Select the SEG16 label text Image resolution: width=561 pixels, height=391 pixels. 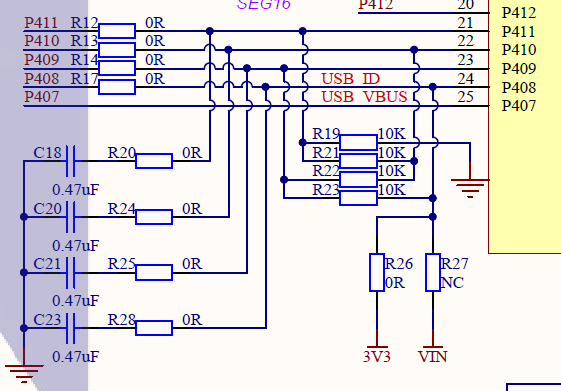pyautogui.click(x=264, y=5)
